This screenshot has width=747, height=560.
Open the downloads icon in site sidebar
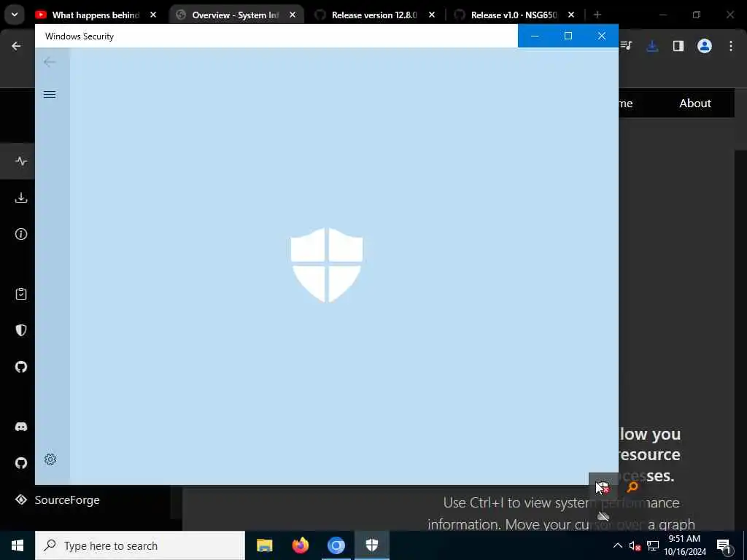(21, 198)
